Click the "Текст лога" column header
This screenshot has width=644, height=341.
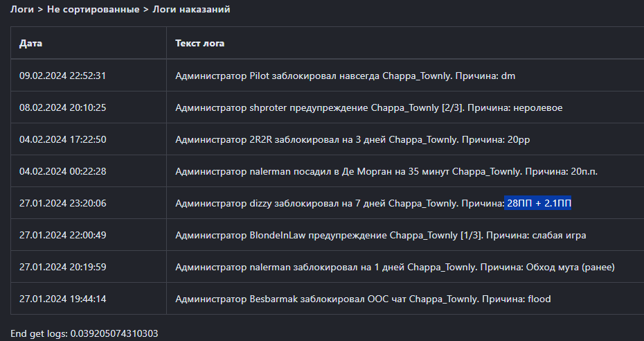pos(199,43)
